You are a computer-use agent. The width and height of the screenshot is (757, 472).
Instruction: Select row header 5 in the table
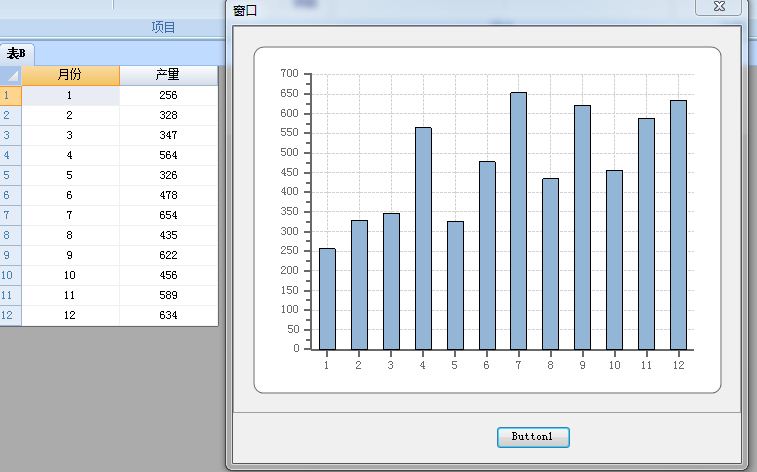point(11,176)
